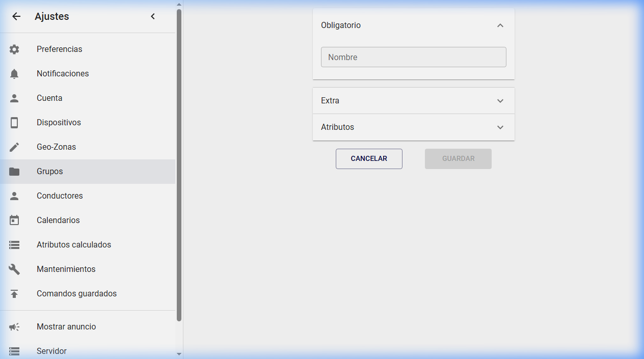Click the Notificaciones bell icon

click(14, 74)
